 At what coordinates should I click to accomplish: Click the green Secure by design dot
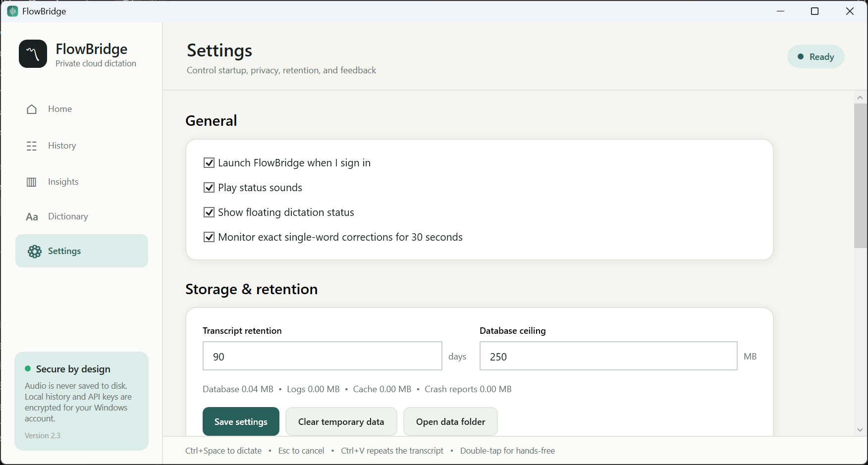tap(28, 369)
